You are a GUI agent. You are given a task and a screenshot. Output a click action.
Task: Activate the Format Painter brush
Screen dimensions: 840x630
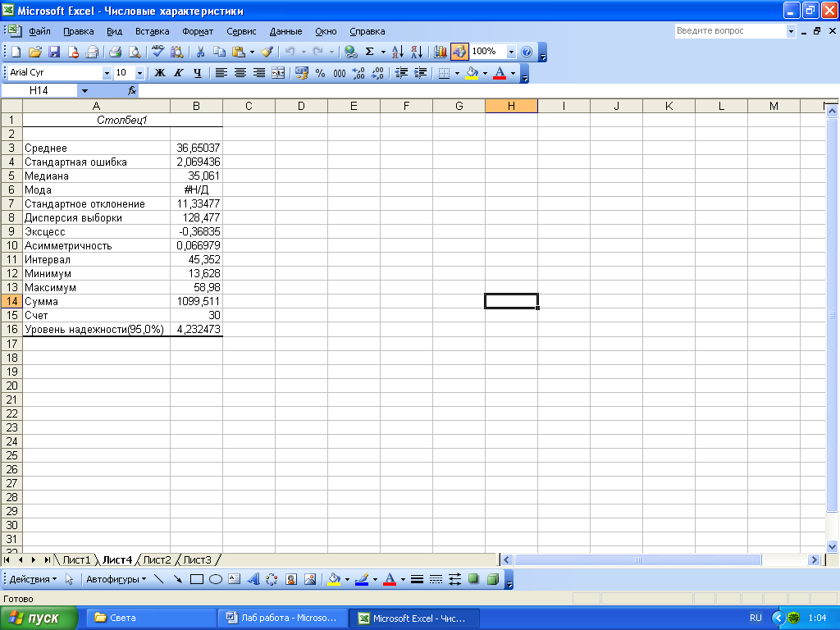(x=267, y=52)
